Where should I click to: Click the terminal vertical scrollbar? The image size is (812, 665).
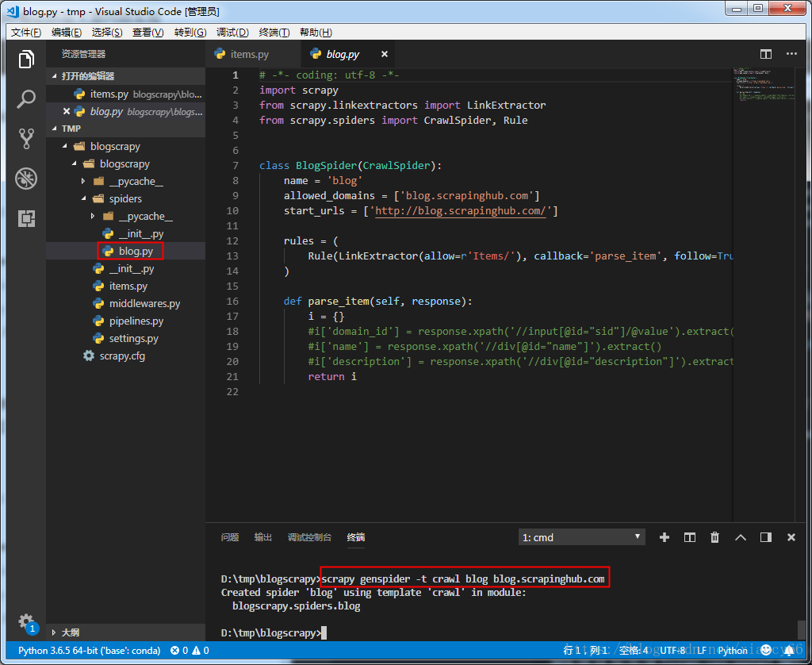(x=801, y=630)
